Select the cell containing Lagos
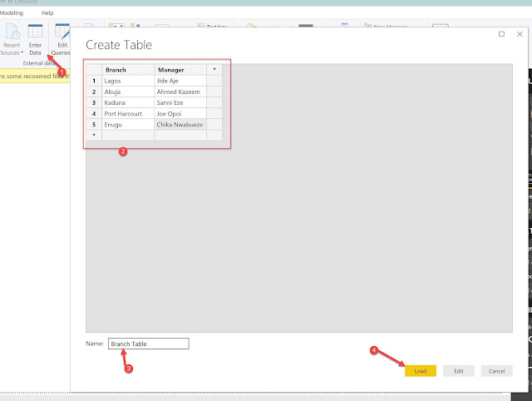The height and width of the screenshot is (401, 532). point(128,81)
